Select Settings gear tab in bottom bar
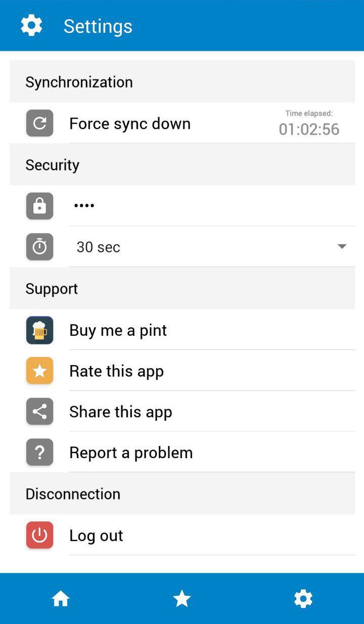This screenshot has width=364, height=624. tap(303, 599)
